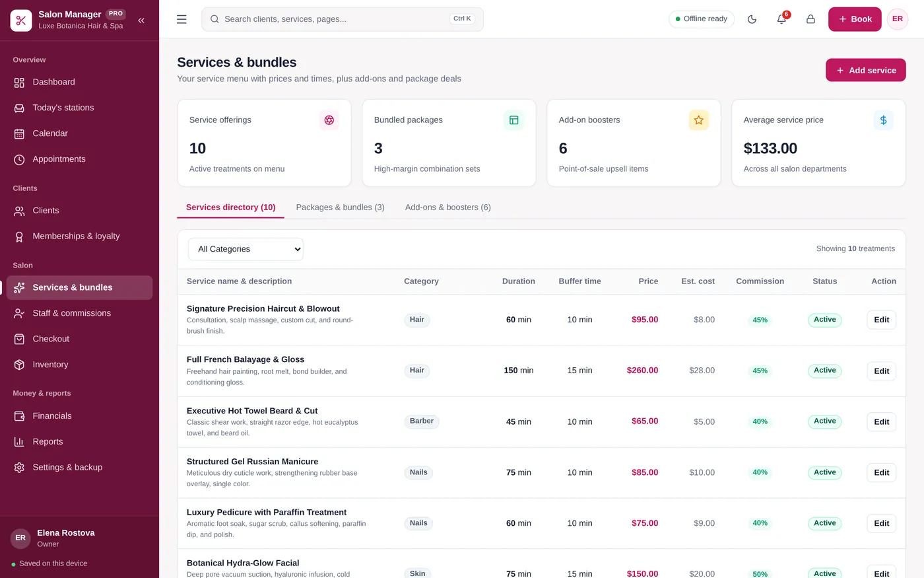924x578 pixels.
Task: Click 150 min duration cell
Action: point(519,371)
